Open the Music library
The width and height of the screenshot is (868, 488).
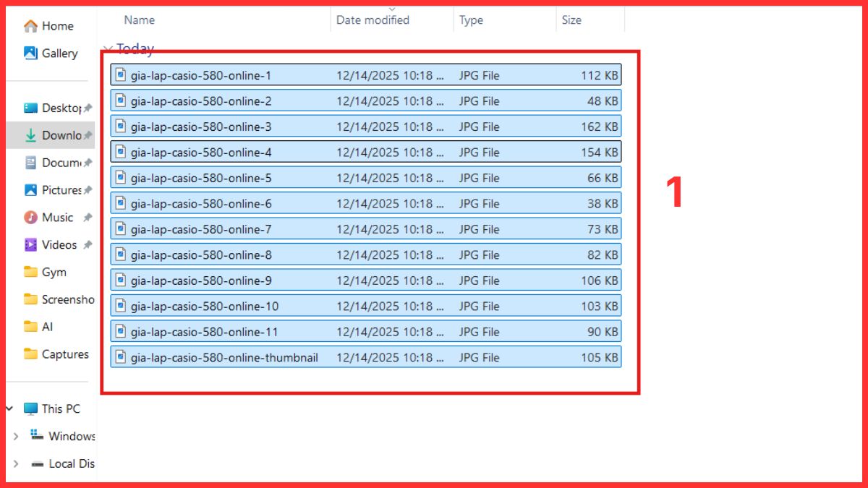(x=56, y=217)
